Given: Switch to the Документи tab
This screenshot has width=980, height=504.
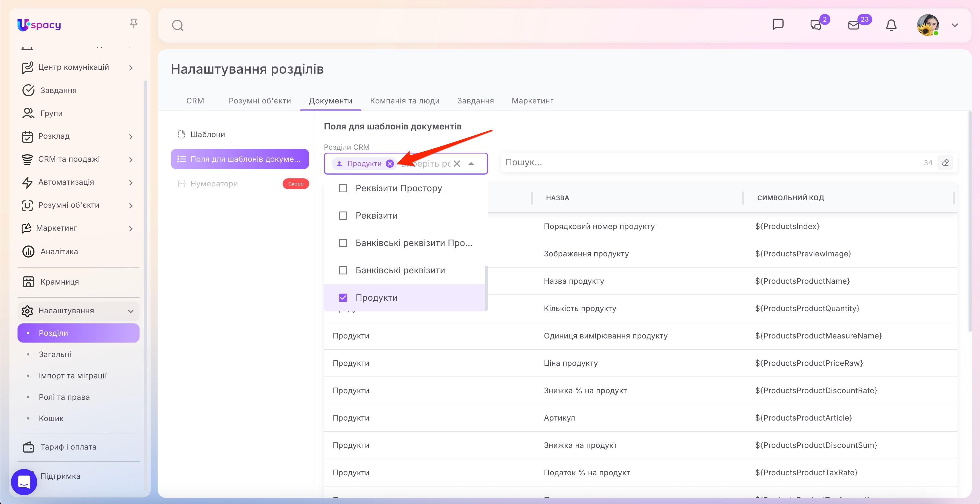Looking at the screenshot, I should [330, 101].
